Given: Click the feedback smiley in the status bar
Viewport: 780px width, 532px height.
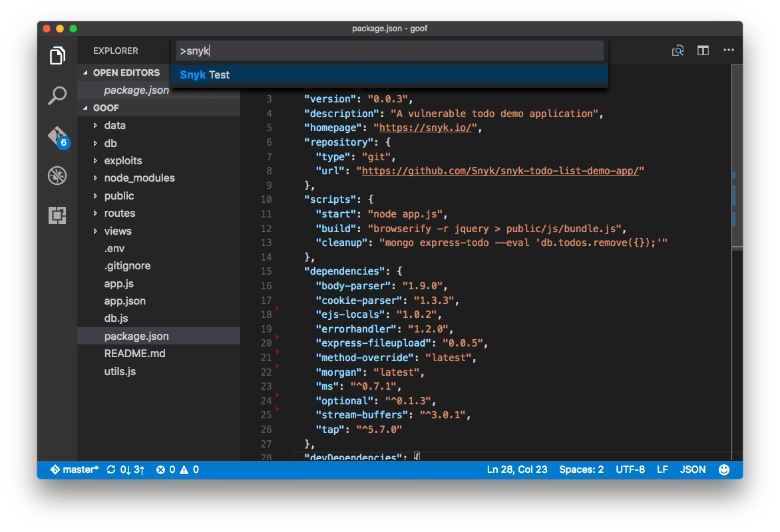Looking at the screenshot, I should click(723, 469).
